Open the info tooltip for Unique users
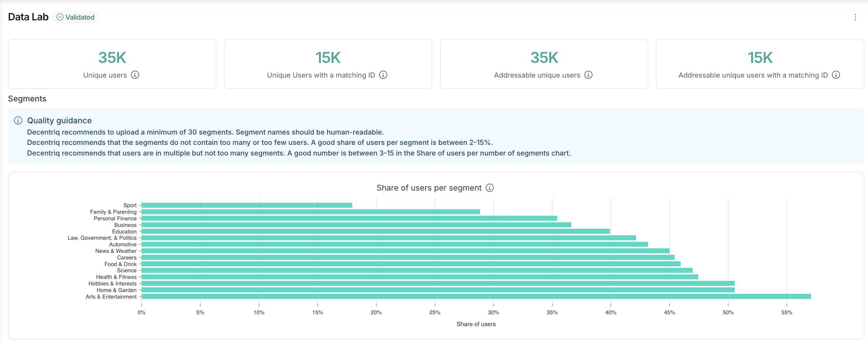868x343 pixels. pos(135,75)
